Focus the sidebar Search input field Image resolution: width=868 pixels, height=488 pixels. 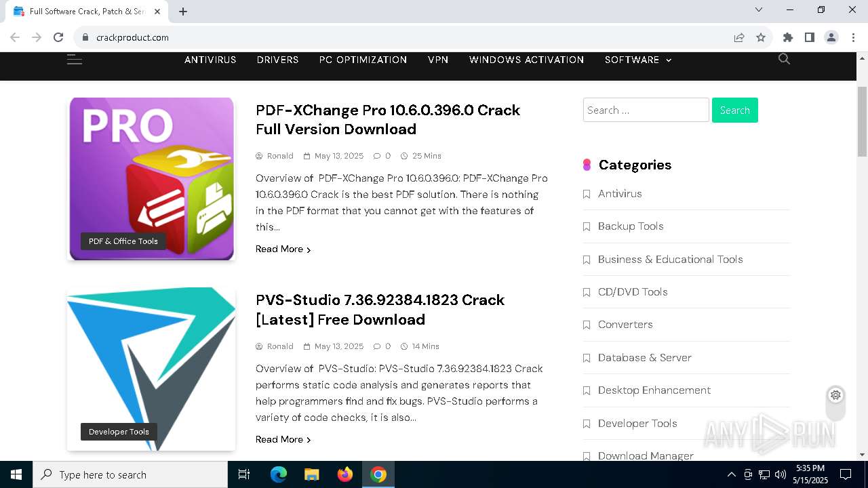click(x=646, y=110)
